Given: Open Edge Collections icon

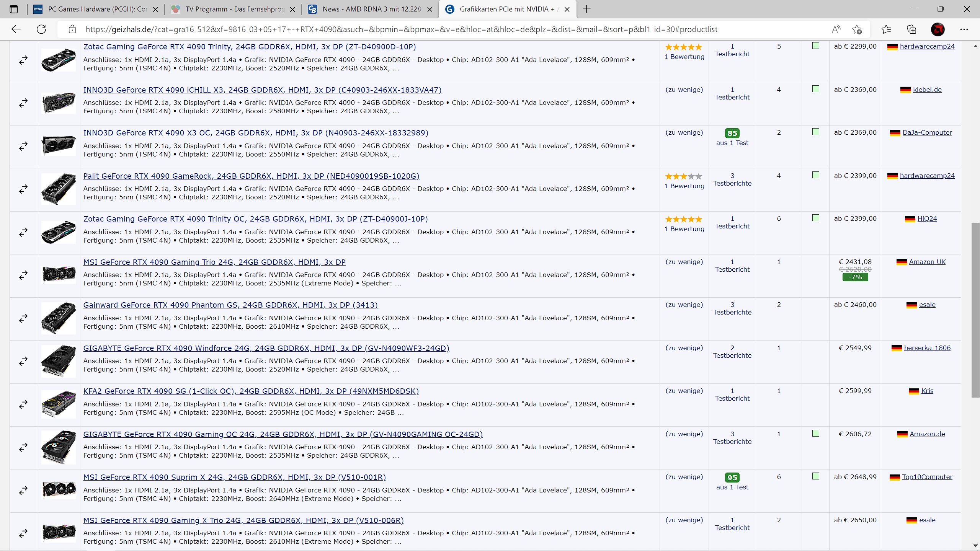Looking at the screenshot, I should pyautogui.click(x=911, y=29).
